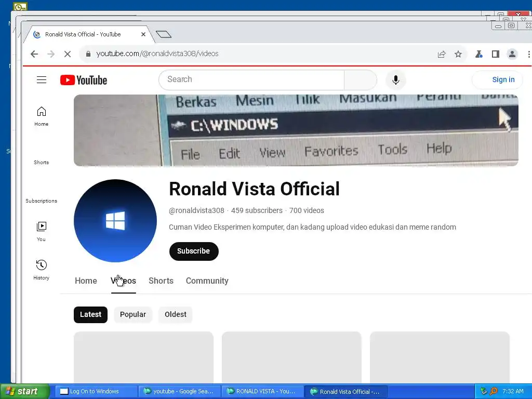Switch to youtube - Google Search taskbar window
The height and width of the screenshot is (399, 532).
tap(179, 392)
